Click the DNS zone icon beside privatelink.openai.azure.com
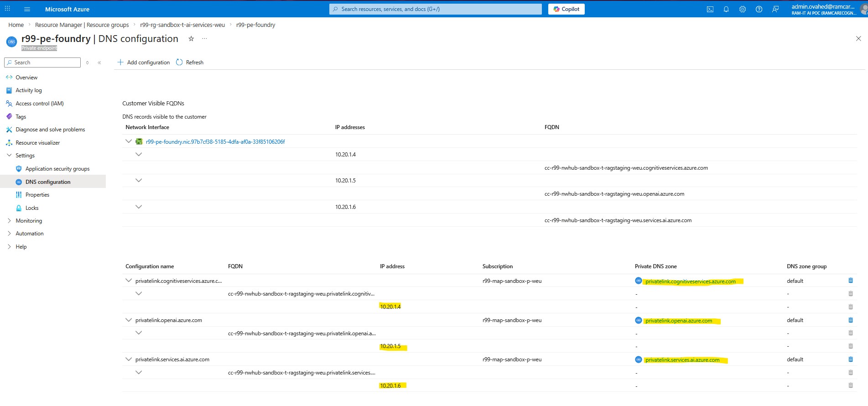Screen dimensions: 868x406 [x=639, y=320]
